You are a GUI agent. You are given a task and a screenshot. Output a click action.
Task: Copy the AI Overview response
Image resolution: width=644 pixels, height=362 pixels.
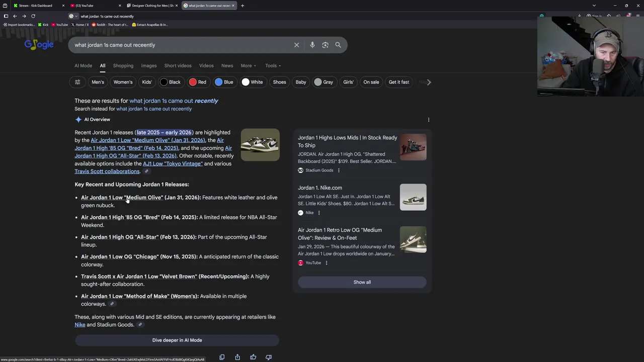pyautogui.click(x=222, y=357)
